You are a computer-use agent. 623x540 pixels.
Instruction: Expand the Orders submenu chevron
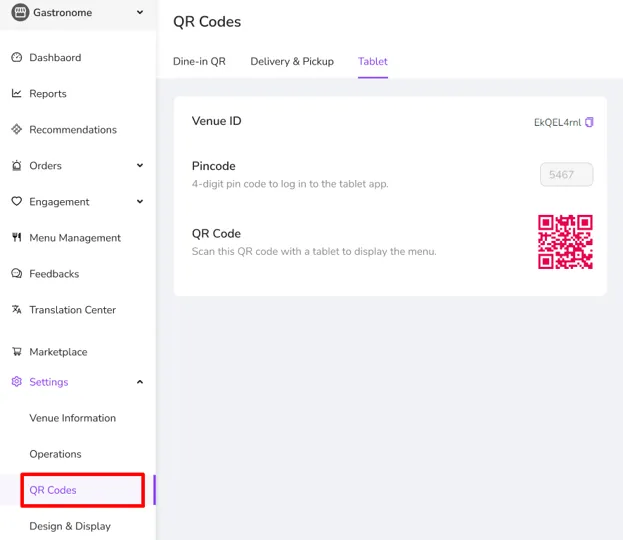(140, 165)
